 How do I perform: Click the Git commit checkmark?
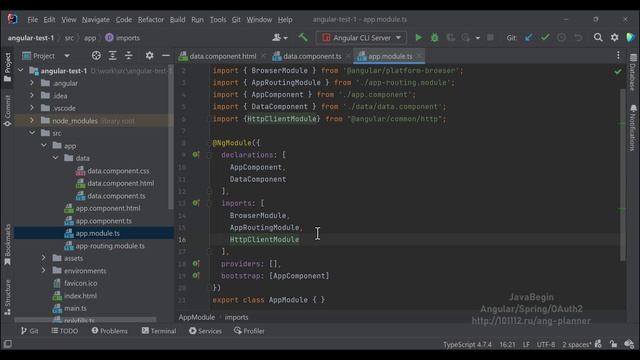[x=545, y=38]
